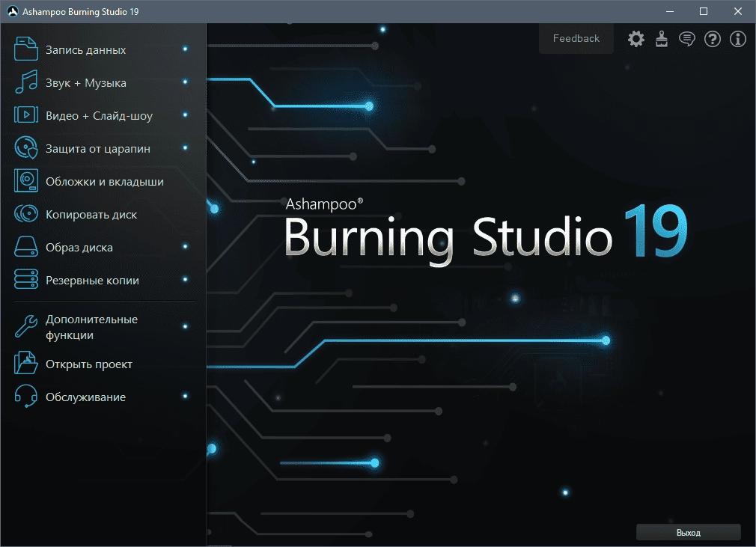Choose Обложки и вкладыши
The height and width of the screenshot is (547, 756).
point(103,181)
